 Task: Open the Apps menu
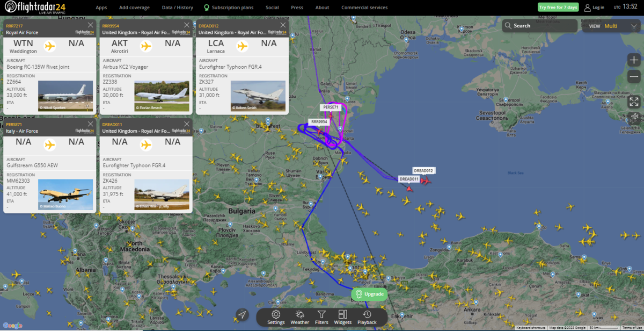pos(101,8)
